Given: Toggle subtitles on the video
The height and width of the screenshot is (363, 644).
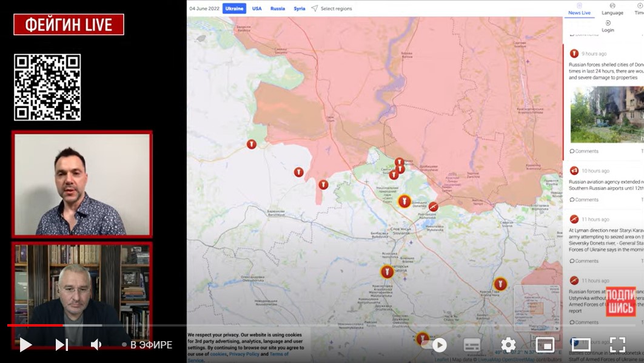Looking at the screenshot, I should pyautogui.click(x=472, y=345).
